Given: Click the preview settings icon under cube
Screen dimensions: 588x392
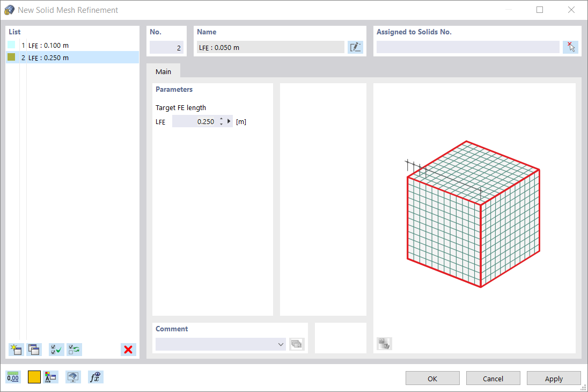Looking at the screenshot, I should pos(384,344).
